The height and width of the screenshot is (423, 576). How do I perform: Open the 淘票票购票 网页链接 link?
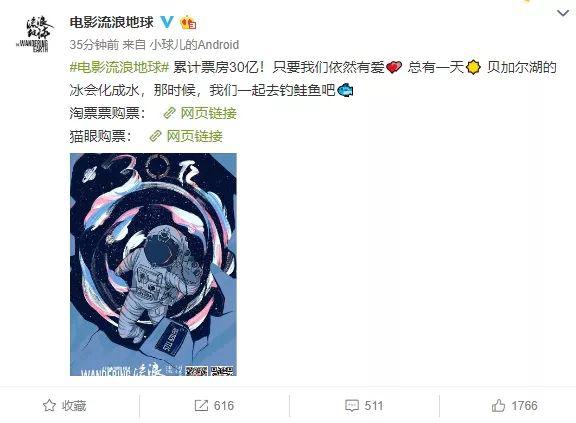208,113
